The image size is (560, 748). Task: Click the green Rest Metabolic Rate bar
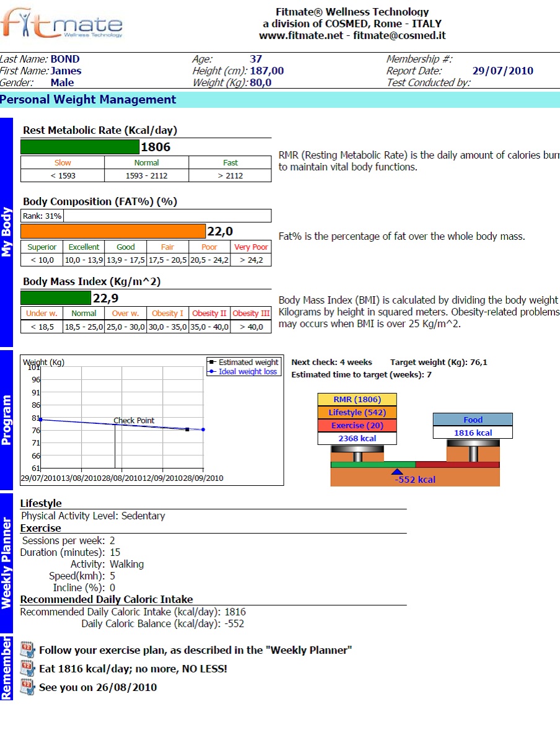(80, 147)
